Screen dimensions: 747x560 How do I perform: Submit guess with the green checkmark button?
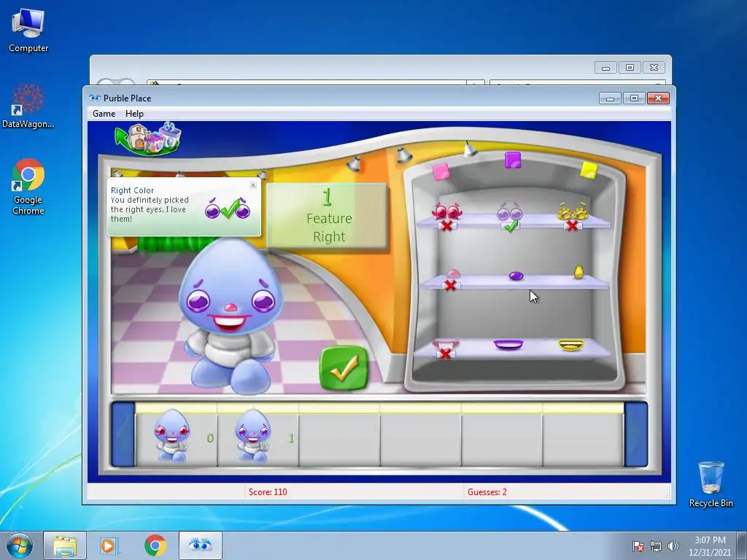344,368
